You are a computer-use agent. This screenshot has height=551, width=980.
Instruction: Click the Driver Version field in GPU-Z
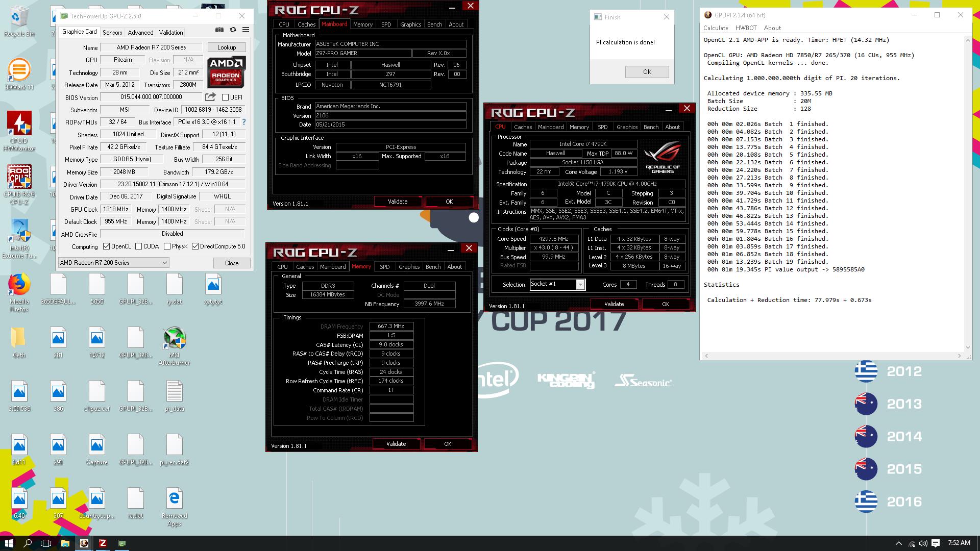(173, 184)
